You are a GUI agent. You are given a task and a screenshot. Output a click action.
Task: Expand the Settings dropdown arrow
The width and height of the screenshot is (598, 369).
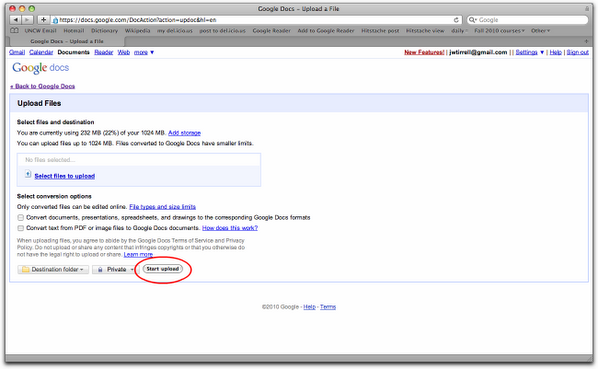[x=542, y=52]
